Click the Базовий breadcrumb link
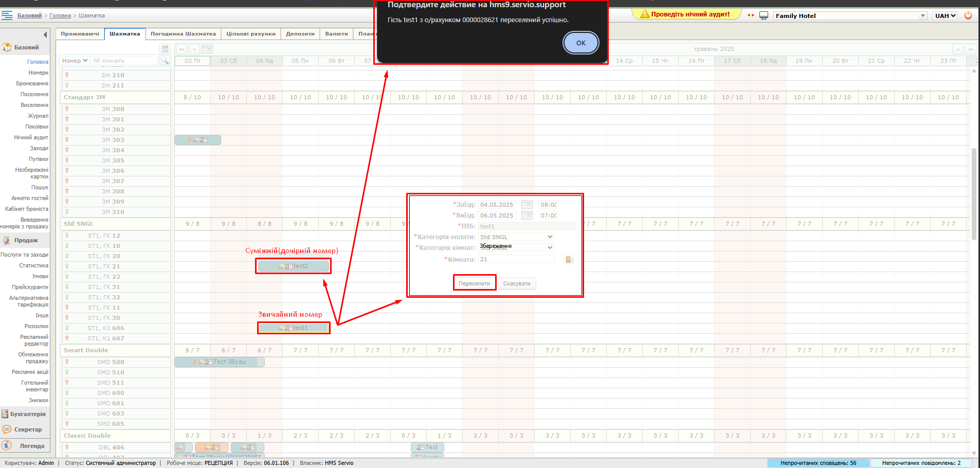Image resolution: width=980 pixels, height=468 pixels. tap(29, 15)
